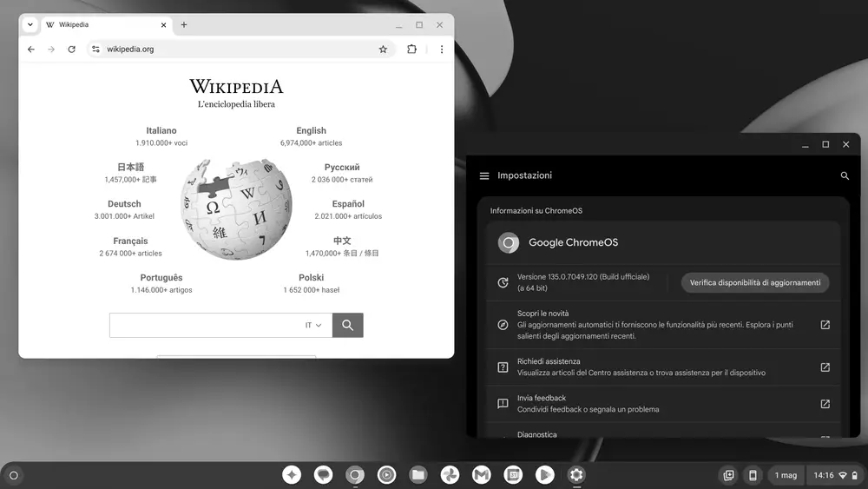
Task: Click the compass icon beside Scopri le novità
Action: (503, 325)
